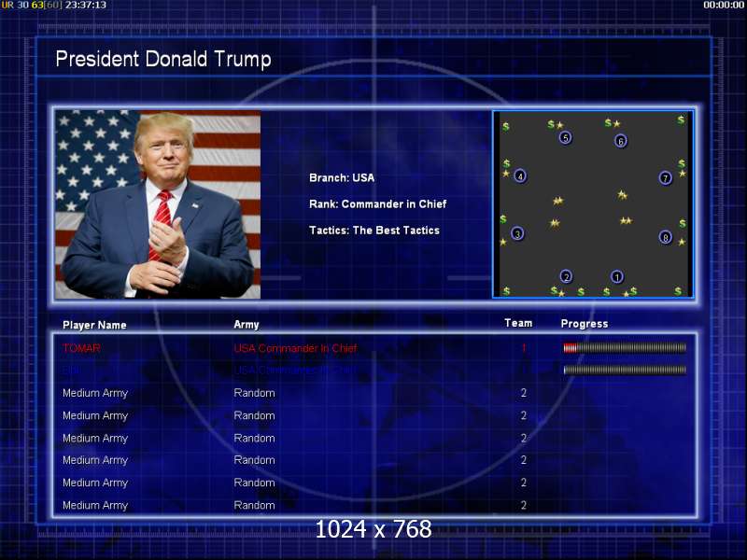This screenshot has width=747, height=560.
Task: Click the "Army" column header
Action: 247,325
